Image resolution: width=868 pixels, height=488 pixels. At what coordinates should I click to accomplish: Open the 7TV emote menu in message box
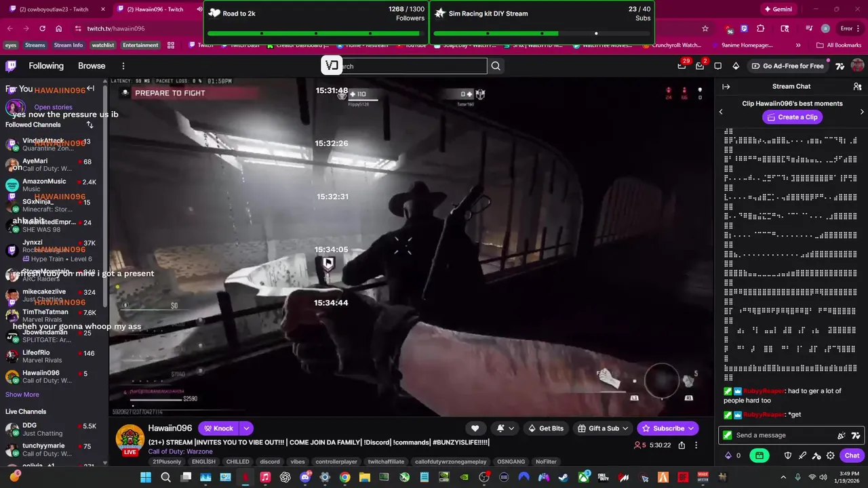coord(856,435)
